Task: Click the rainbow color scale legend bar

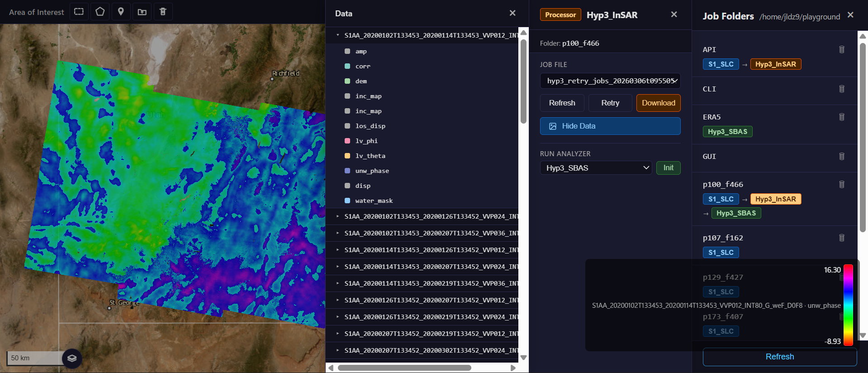Action: point(848,305)
